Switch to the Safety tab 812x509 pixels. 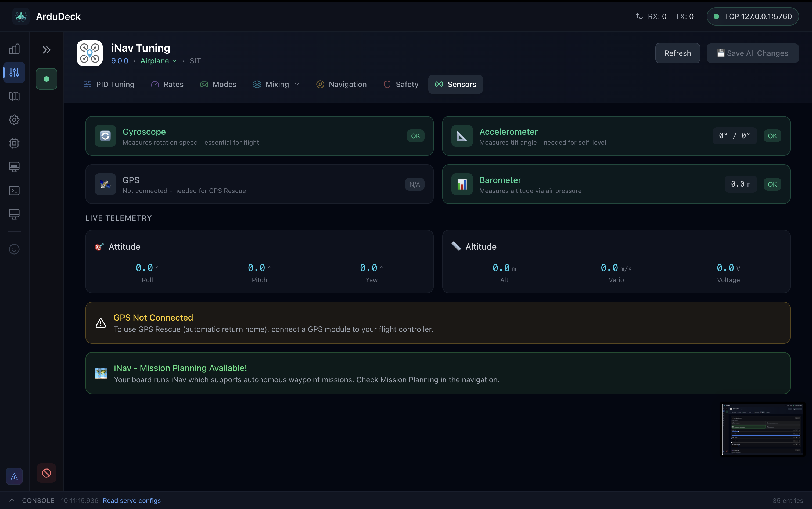tap(401, 85)
